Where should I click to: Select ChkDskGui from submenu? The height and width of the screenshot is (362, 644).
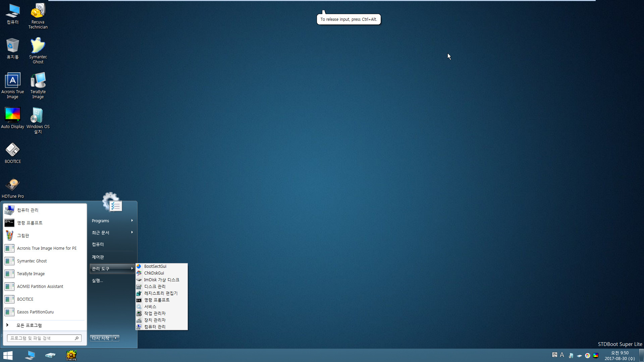[x=162, y=273]
